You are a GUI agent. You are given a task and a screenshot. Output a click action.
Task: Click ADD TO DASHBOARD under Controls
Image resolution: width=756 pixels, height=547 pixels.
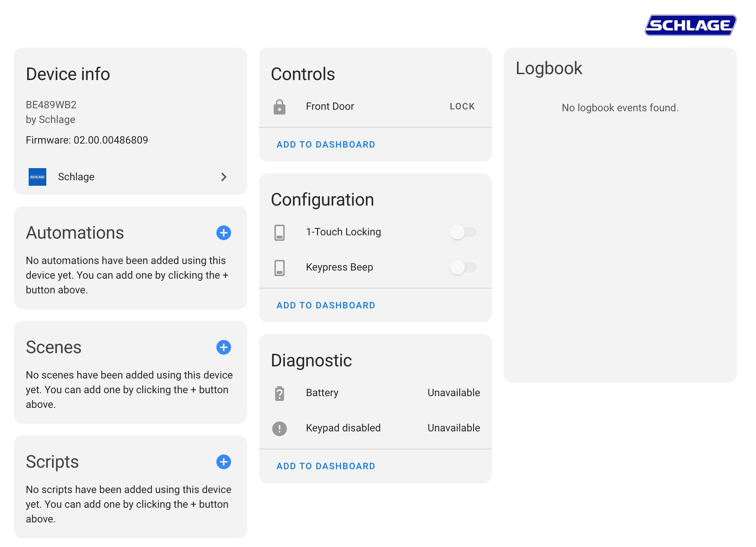tap(325, 144)
